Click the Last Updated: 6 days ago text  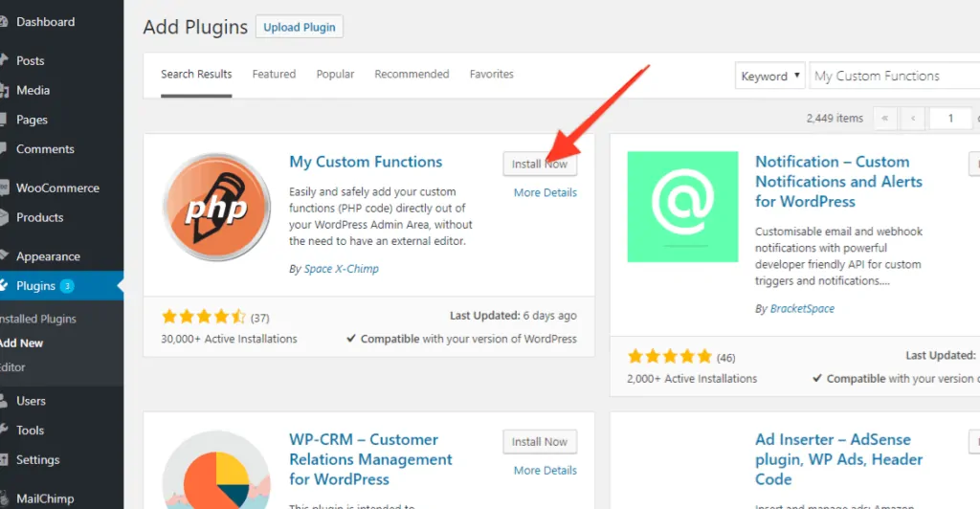[x=513, y=316]
